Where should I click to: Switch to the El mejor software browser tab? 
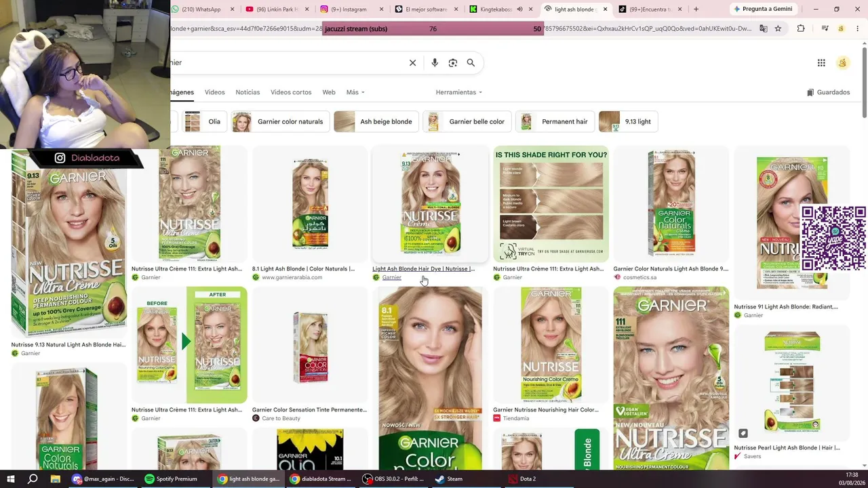click(x=427, y=9)
